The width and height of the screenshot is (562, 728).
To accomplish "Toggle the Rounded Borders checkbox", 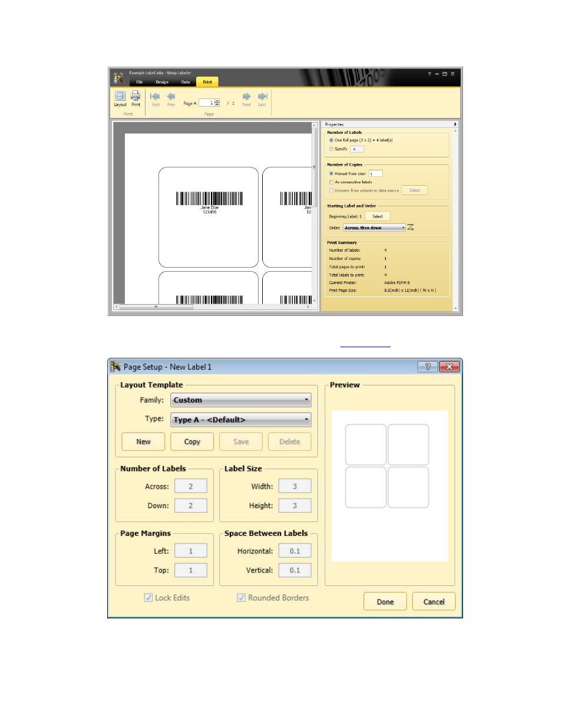I will (x=242, y=598).
